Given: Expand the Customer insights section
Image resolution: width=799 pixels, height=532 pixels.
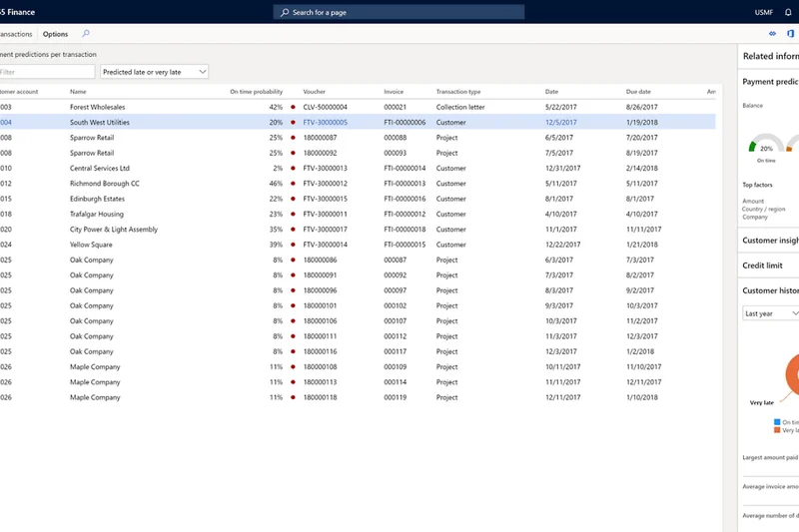Looking at the screenshot, I should [x=770, y=241].
